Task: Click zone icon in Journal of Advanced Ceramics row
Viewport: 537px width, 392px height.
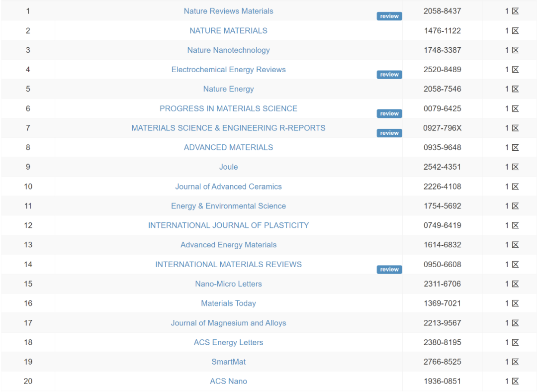Action: [516, 187]
